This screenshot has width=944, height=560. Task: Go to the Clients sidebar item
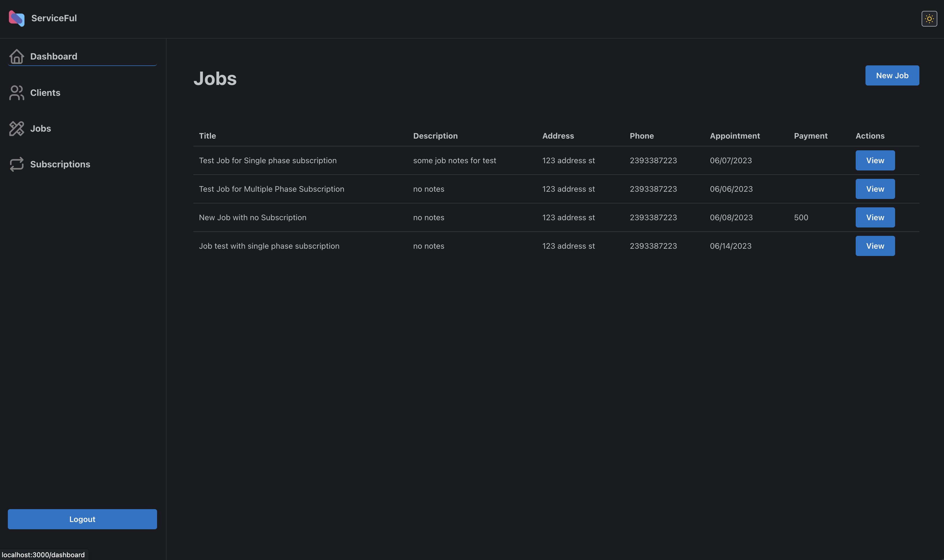[x=45, y=93]
